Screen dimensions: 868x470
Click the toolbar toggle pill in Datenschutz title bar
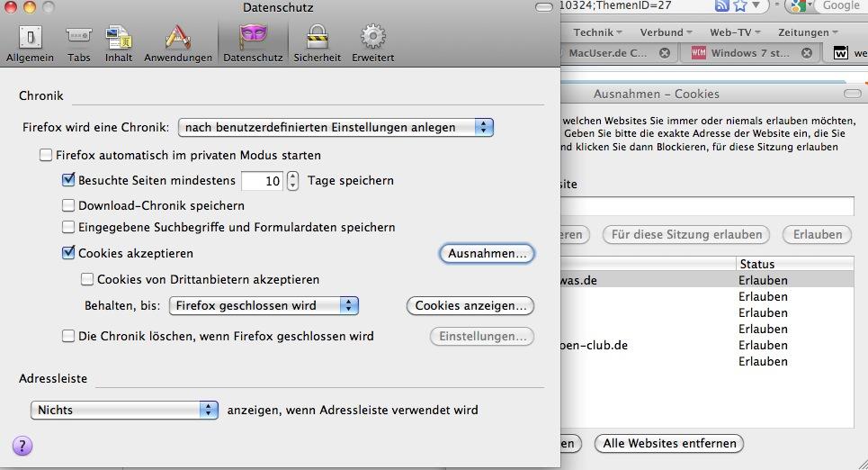[x=544, y=7]
